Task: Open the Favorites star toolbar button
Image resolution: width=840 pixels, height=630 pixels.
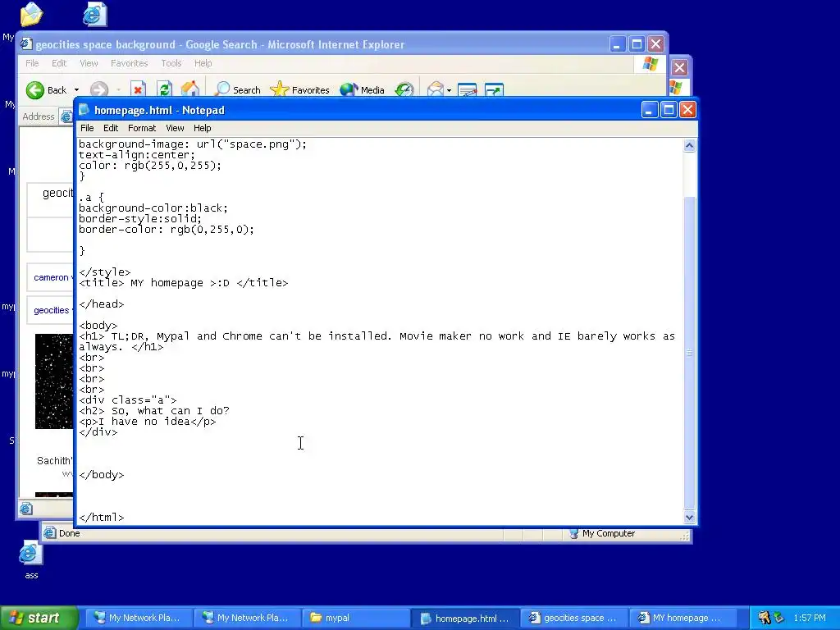Action: click(300, 90)
